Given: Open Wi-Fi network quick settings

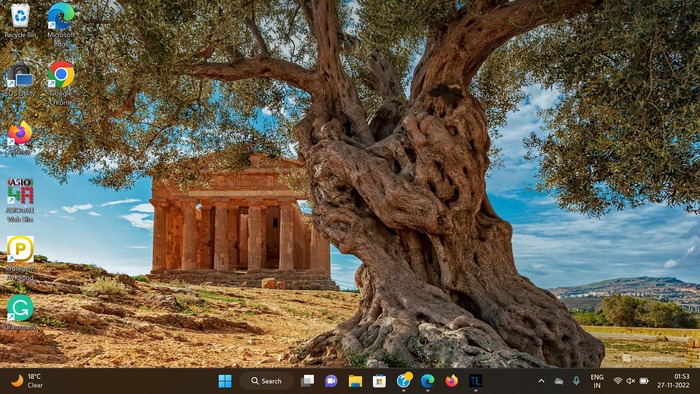Looking at the screenshot, I should tap(618, 381).
